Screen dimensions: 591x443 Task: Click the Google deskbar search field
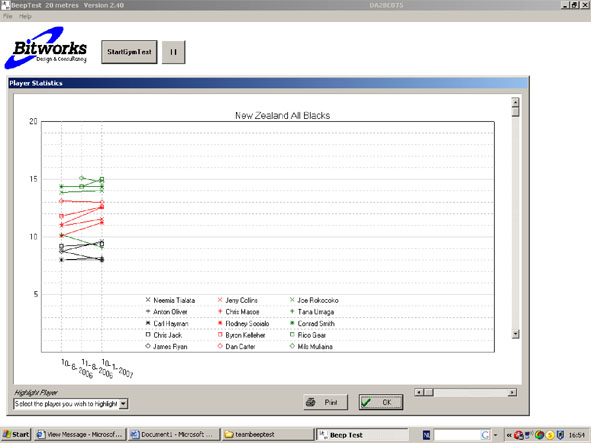coord(462,435)
